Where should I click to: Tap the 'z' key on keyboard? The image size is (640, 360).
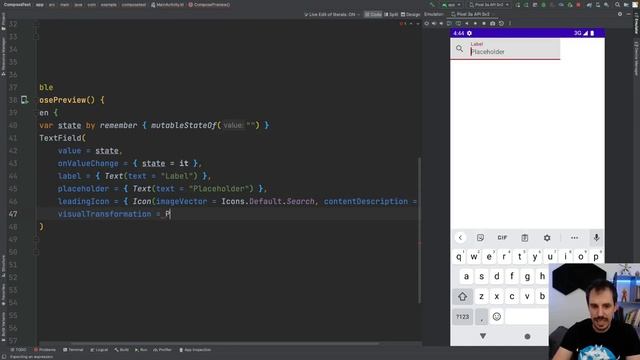point(482,297)
